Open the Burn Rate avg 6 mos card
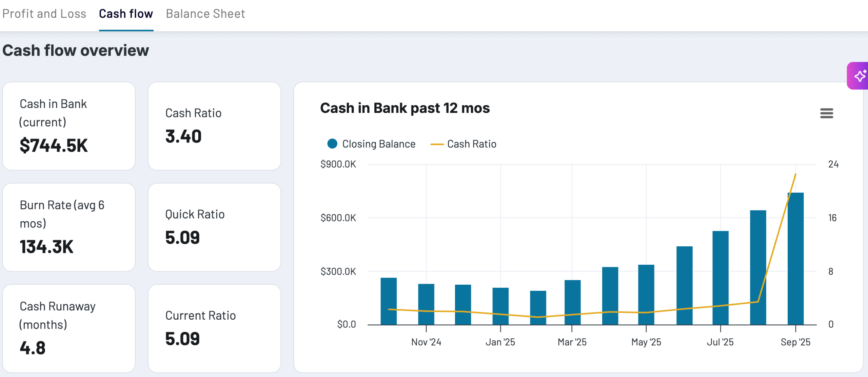The image size is (868, 377). (69, 227)
